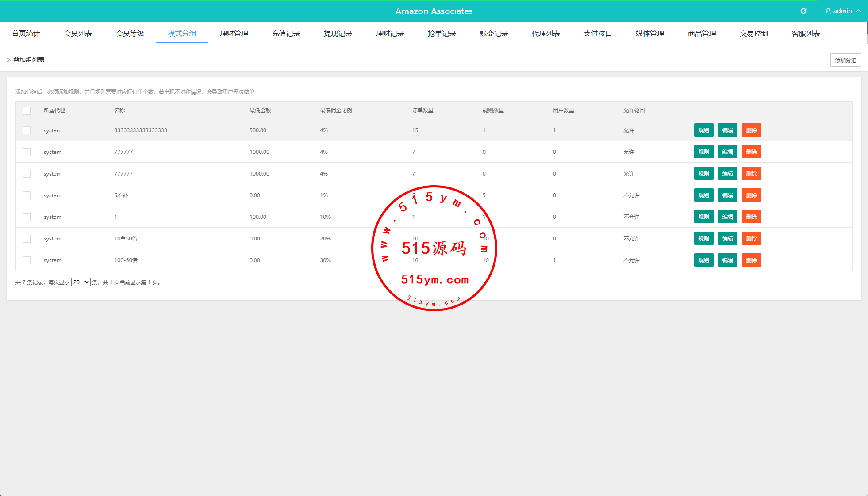Tick the checkbox for 100-50倍 row
The image size is (868, 496).
coord(27,260)
